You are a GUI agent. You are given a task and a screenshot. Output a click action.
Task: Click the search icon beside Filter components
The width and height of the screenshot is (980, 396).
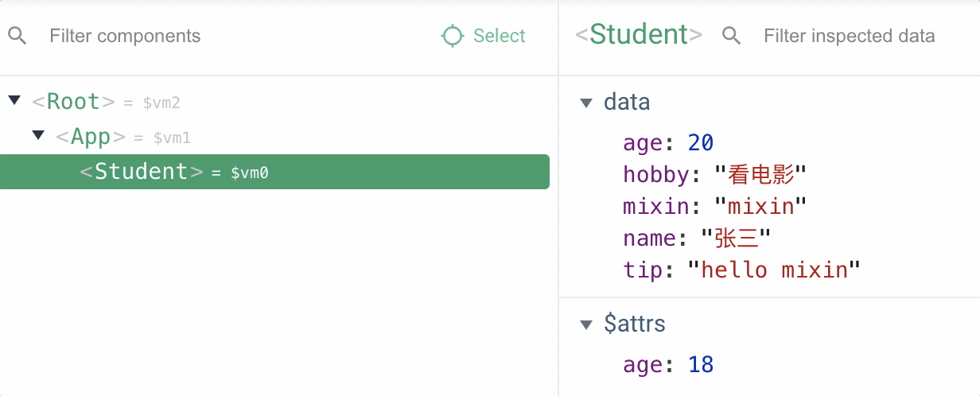[x=17, y=36]
